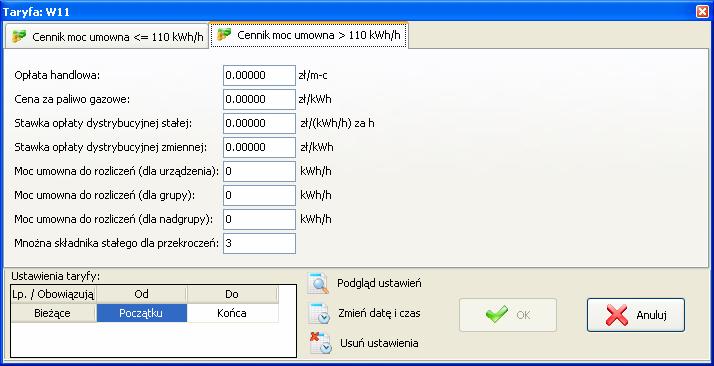This screenshot has height=366, width=714.
Task: Click the Opłata handlowa label
Action: (x=57, y=76)
